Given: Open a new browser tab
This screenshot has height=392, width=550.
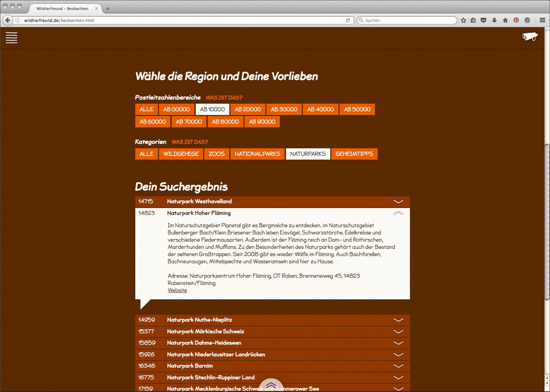Looking at the screenshot, I should coord(108,9).
